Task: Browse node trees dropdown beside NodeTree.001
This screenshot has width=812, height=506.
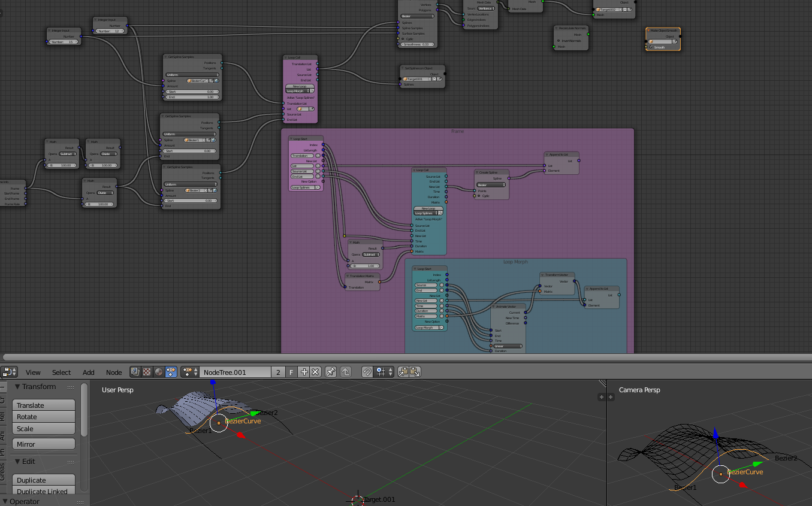Action: [191, 372]
